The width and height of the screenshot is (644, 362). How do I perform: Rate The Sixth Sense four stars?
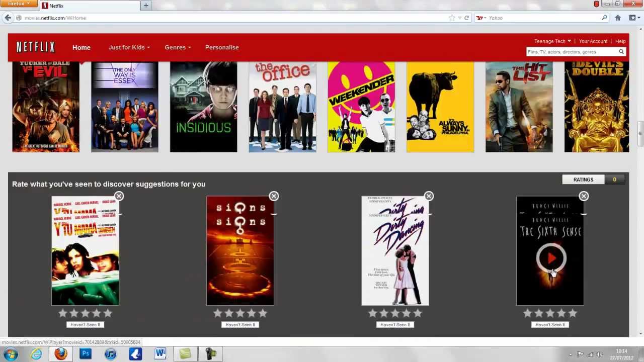click(x=561, y=313)
